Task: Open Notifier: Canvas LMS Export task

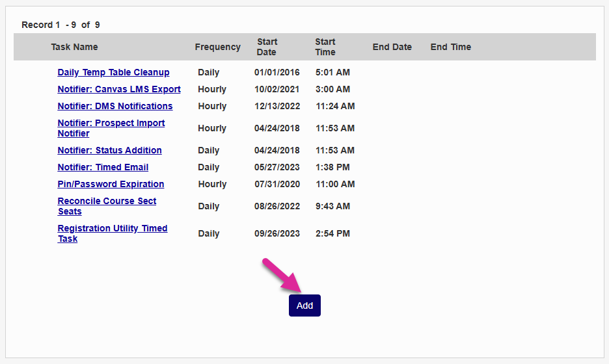Action: (x=119, y=89)
